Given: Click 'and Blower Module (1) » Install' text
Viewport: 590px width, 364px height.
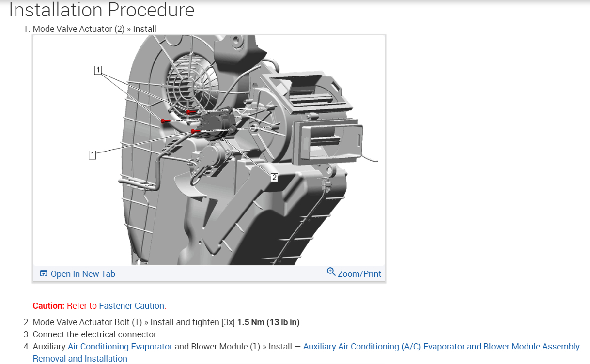Looking at the screenshot, I should tap(233, 347).
